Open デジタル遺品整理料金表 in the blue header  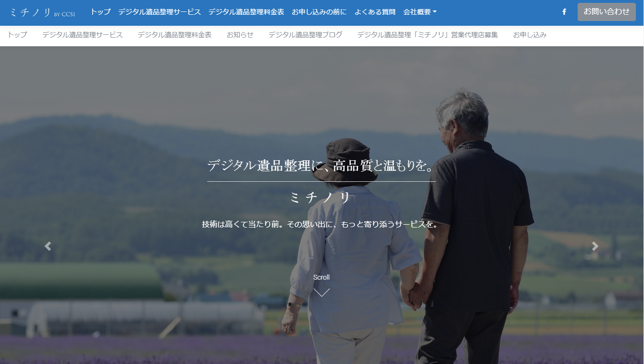point(246,12)
